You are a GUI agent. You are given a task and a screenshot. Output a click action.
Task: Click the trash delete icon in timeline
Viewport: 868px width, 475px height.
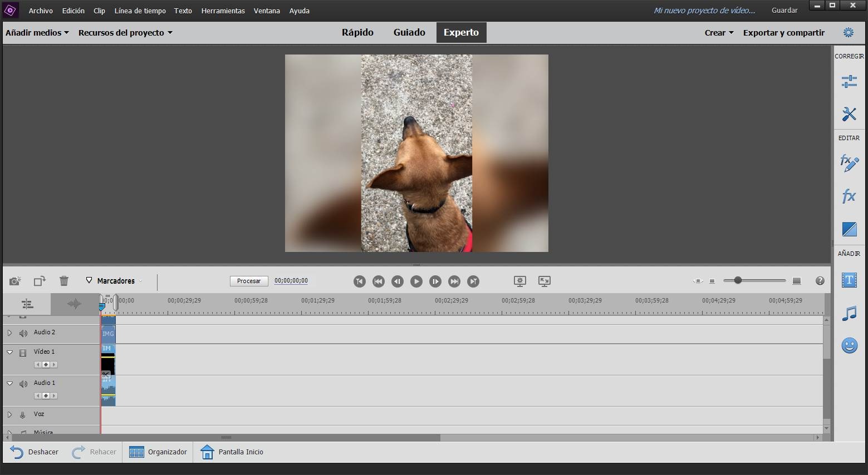tap(64, 281)
